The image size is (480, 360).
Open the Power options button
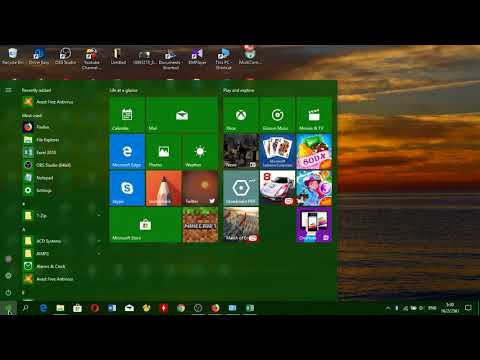8,293
